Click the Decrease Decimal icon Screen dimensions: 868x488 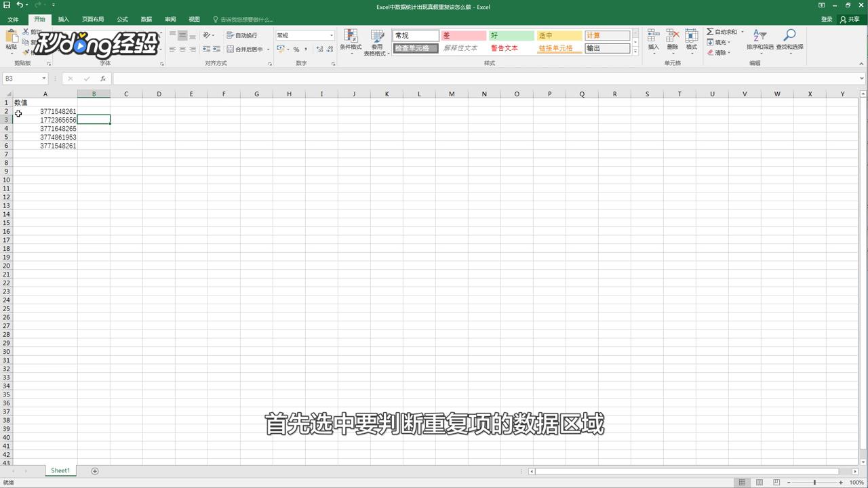click(330, 49)
